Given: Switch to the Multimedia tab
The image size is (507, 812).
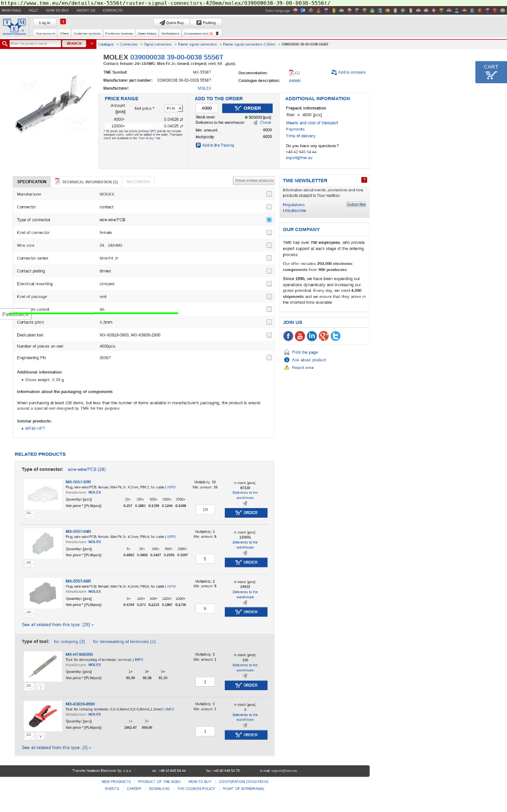Looking at the screenshot, I should click(x=138, y=182).
